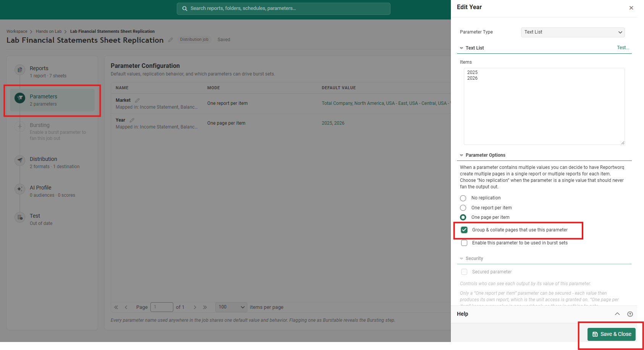Screen dimensions: 644x350
Task: Select No replication option
Action: tap(463, 198)
